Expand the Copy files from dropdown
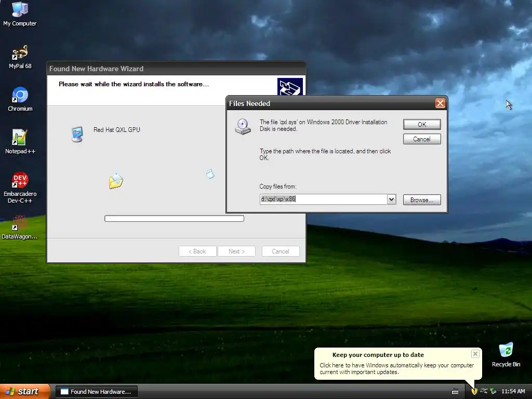This screenshot has height=399, width=532. [x=391, y=199]
